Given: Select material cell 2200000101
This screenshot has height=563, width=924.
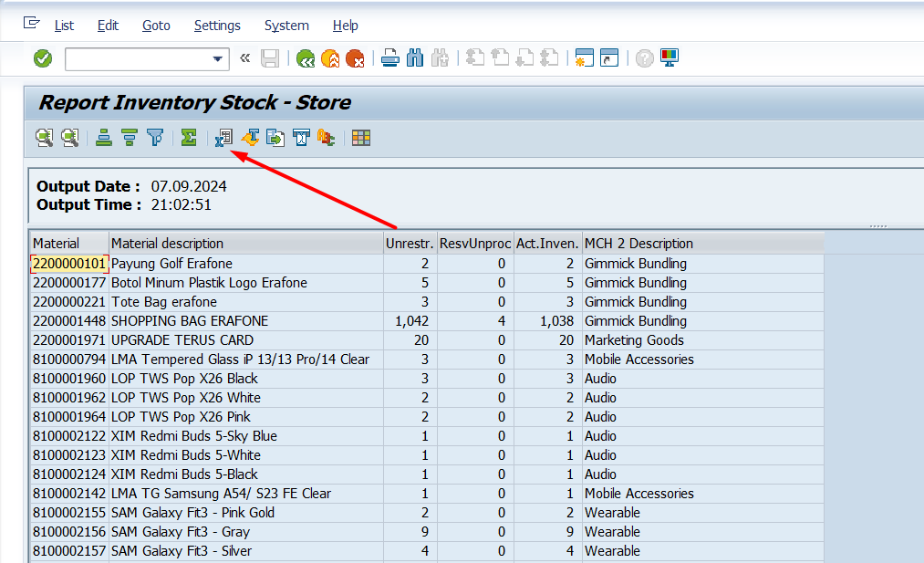Looking at the screenshot, I should click(x=69, y=264).
